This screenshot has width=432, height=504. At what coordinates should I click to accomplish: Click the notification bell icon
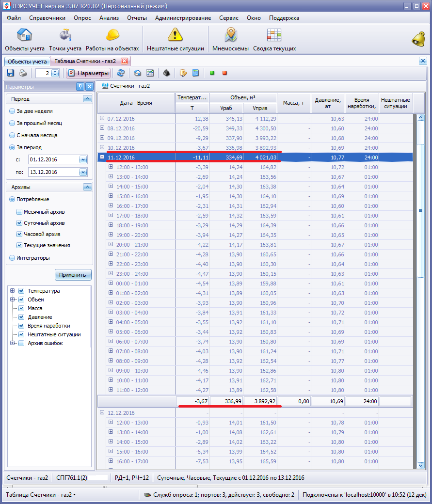point(418,39)
